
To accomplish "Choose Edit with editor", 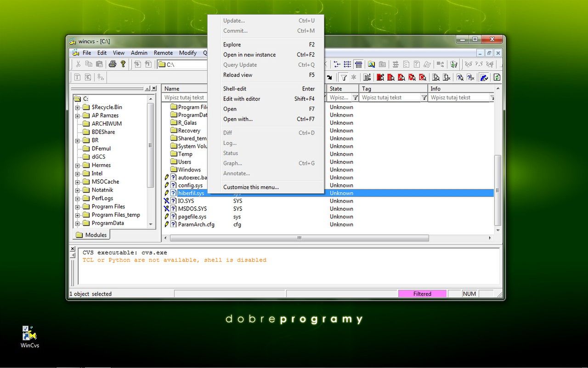I will pyautogui.click(x=266, y=99).
